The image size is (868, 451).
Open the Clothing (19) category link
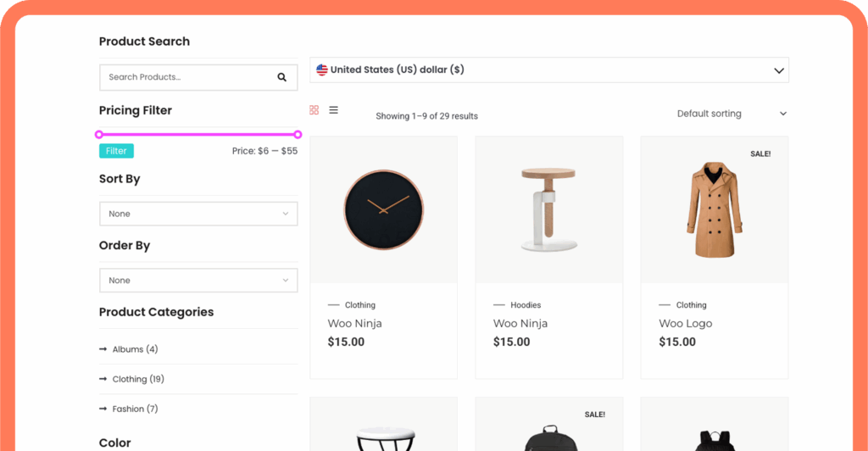[138, 379]
